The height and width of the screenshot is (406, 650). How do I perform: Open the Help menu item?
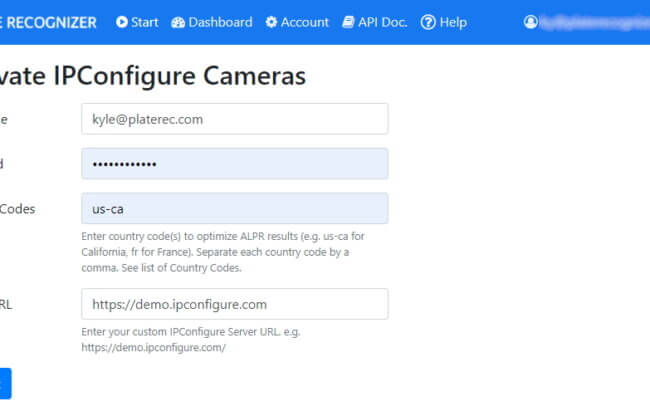(444, 22)
